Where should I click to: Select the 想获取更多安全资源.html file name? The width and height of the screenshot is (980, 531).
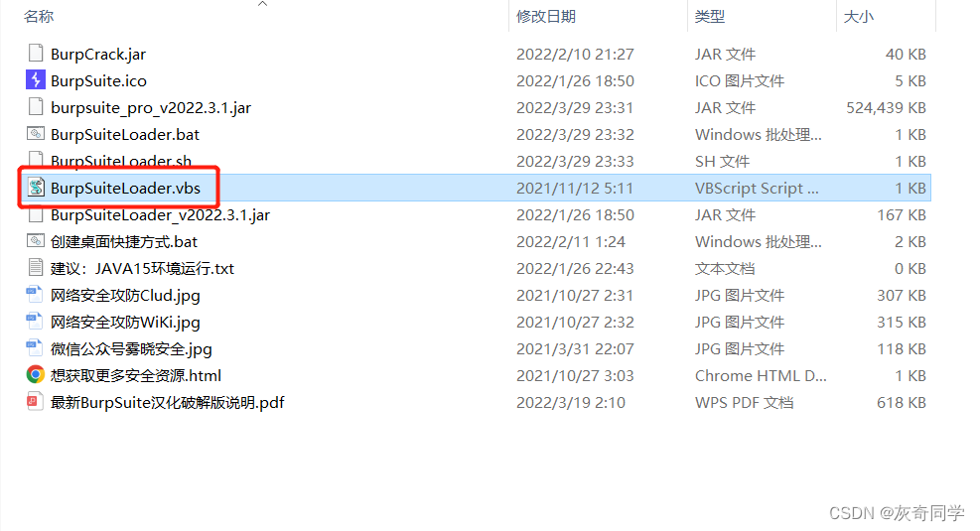pyautogui.click(x=136, y=375)
